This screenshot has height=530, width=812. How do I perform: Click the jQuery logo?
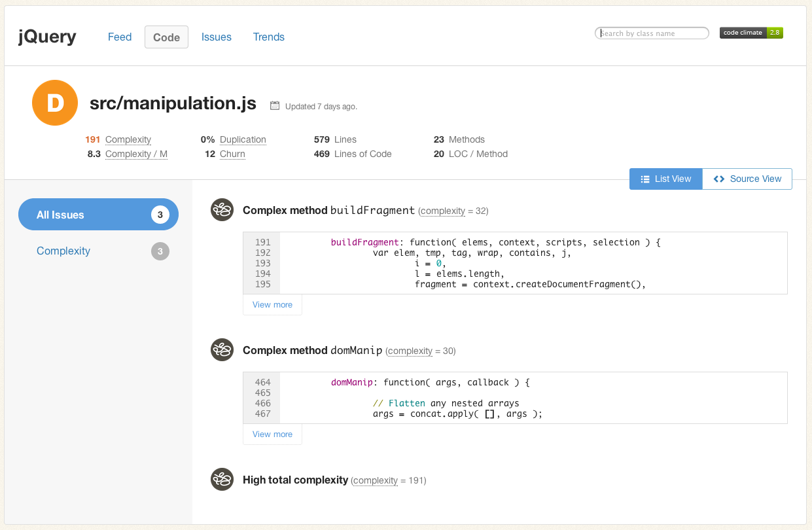46,37
